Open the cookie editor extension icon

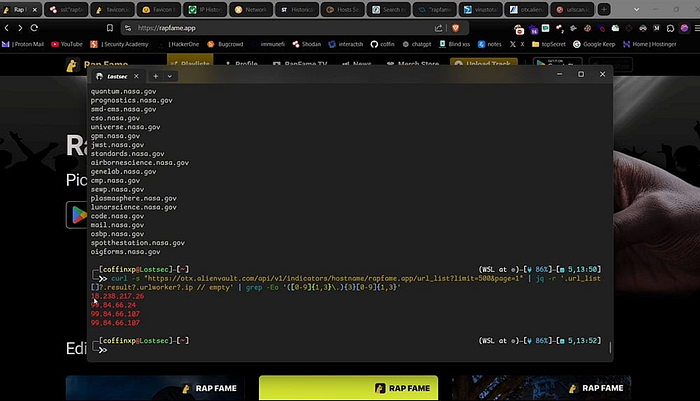[588, 28]
